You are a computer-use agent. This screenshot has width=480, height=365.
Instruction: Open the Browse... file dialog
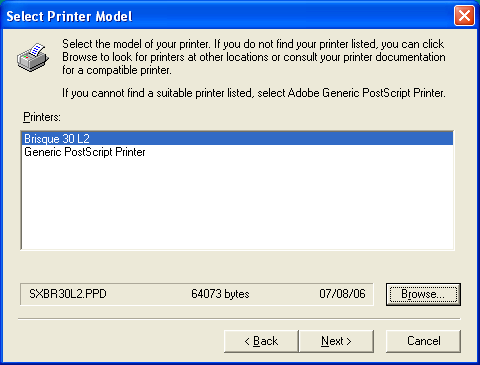tap(423, 294)
